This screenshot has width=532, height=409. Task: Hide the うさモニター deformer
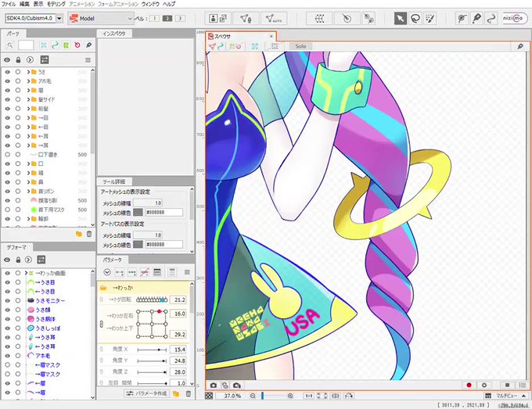tap(8, 300)
